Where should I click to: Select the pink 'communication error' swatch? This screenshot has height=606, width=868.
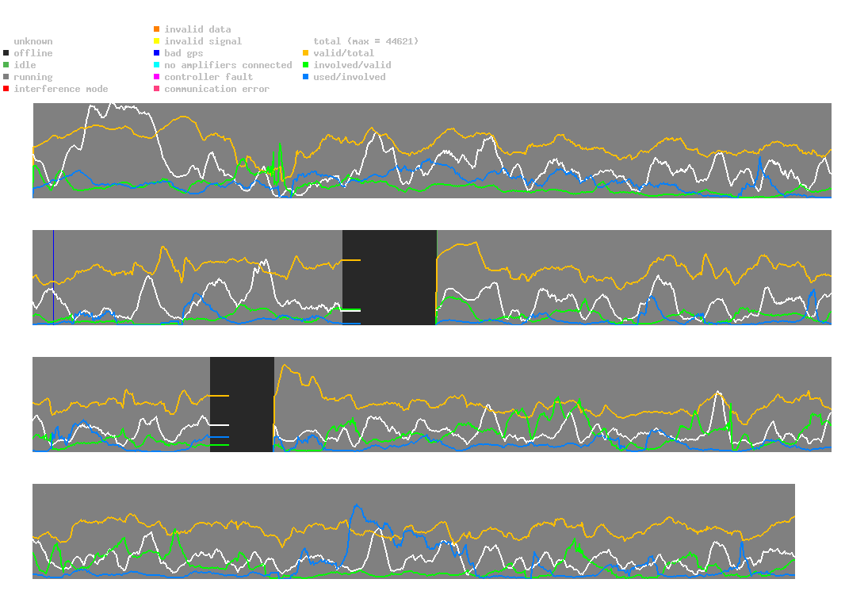click(x=157, y=89)
